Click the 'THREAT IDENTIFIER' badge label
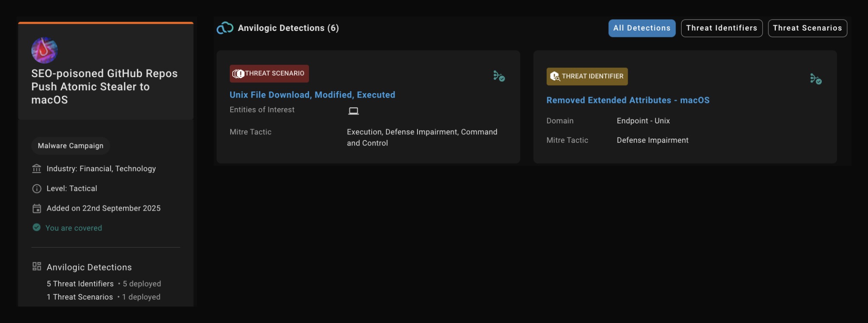The width and height of the screenshot is (868, 323). click(593, 76)
